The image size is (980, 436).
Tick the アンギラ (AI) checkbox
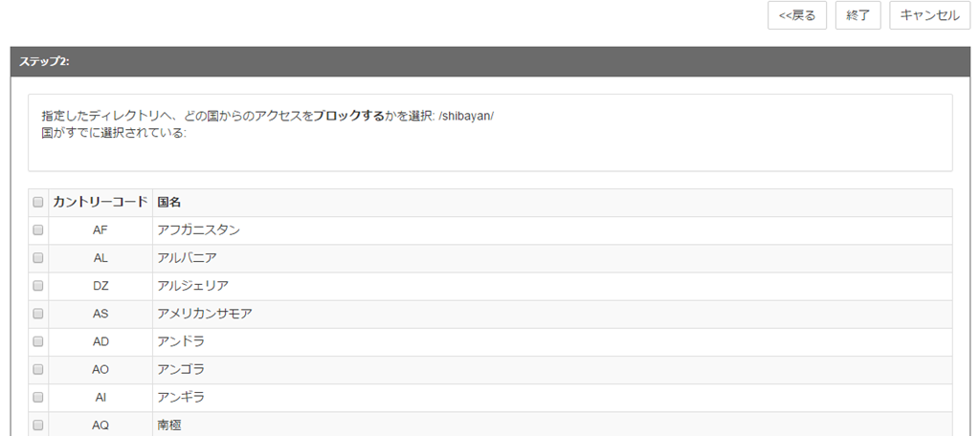click(38, 397)
